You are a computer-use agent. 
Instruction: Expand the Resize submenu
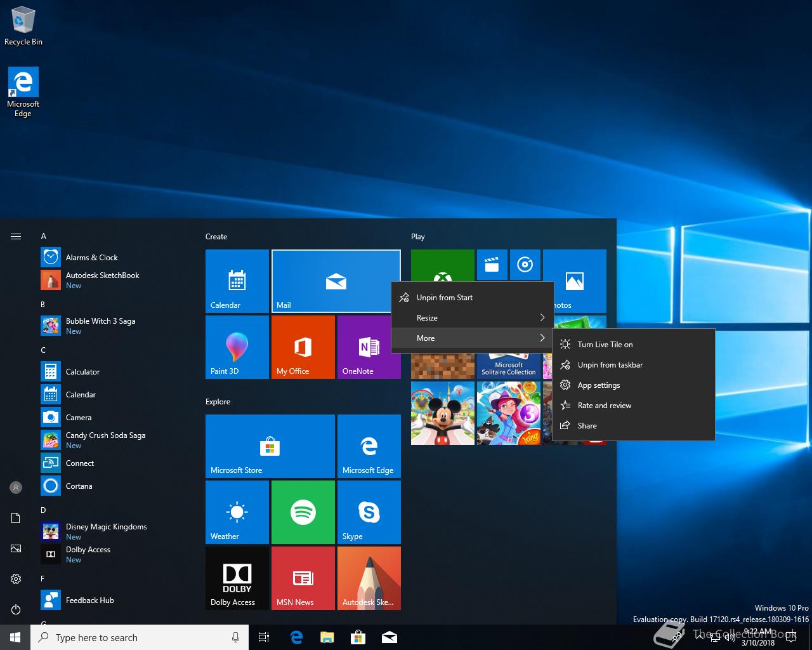tap(473, 318)
